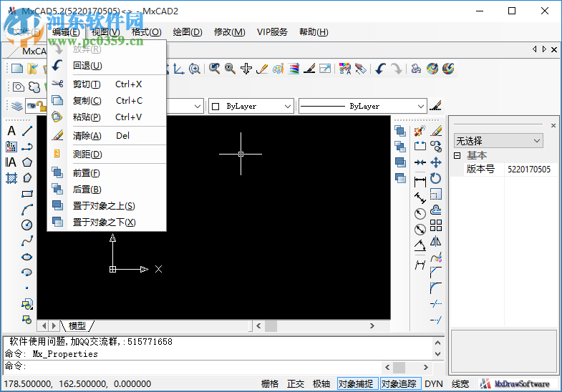
Task: Choose 粘贴(P) from the edit menu
Action: point(107,117)
